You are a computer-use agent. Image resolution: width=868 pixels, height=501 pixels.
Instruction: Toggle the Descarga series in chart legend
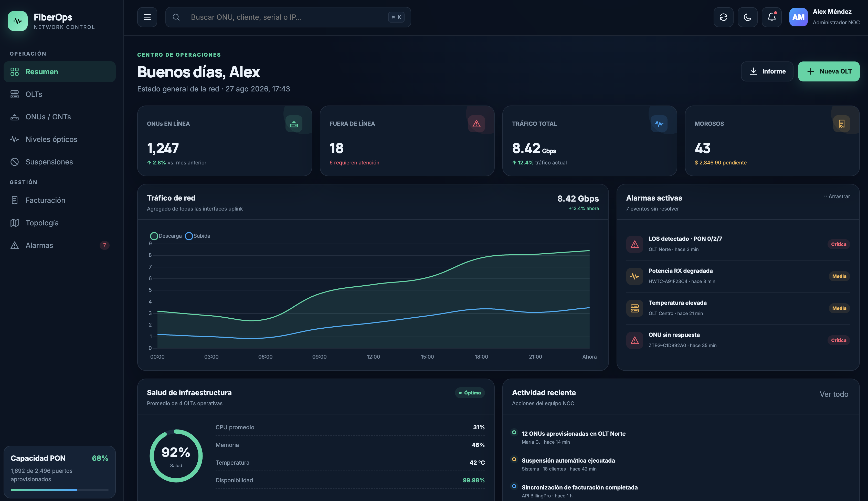pos(166,236)
